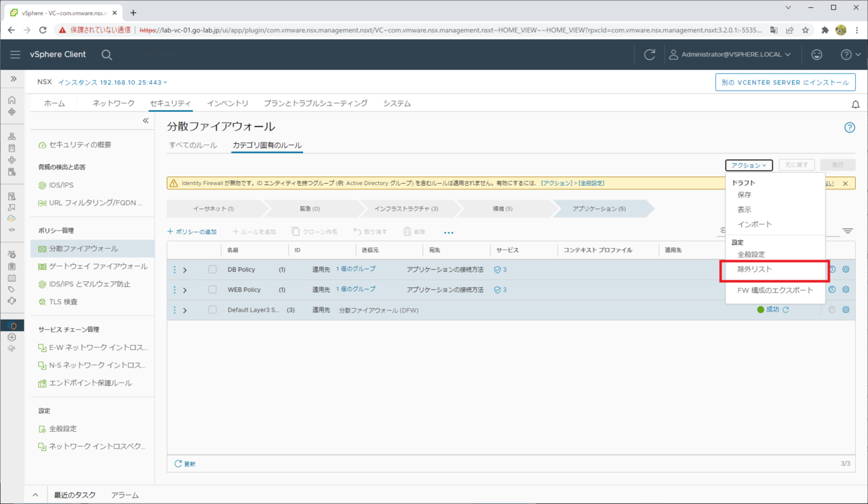Click the NSX shield icon in left rail
This screenshot has width=868, height=504.
12,325
